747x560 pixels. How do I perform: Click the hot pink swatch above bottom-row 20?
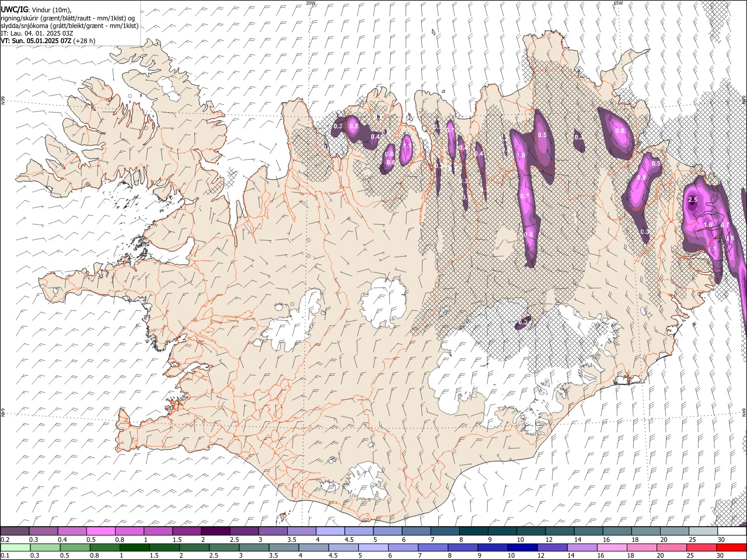coord(672,548)
